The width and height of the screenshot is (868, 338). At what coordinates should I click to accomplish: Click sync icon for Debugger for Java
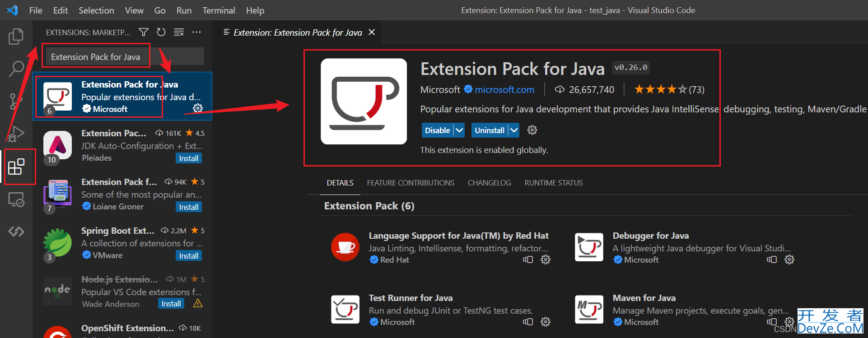point(772,259)
